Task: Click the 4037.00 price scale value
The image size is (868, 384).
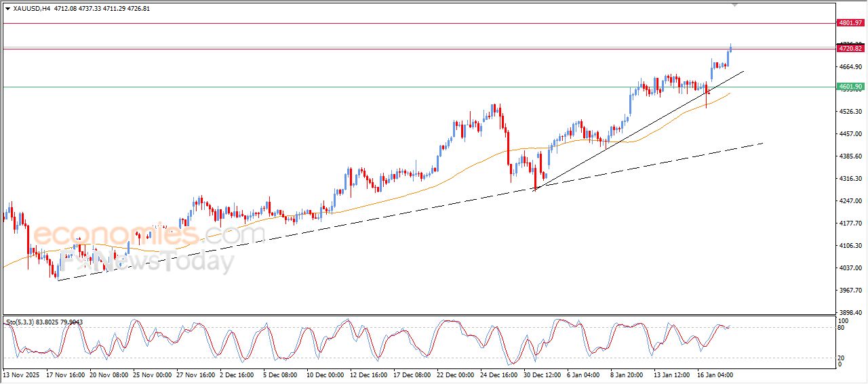Action: tap(850, 268)
